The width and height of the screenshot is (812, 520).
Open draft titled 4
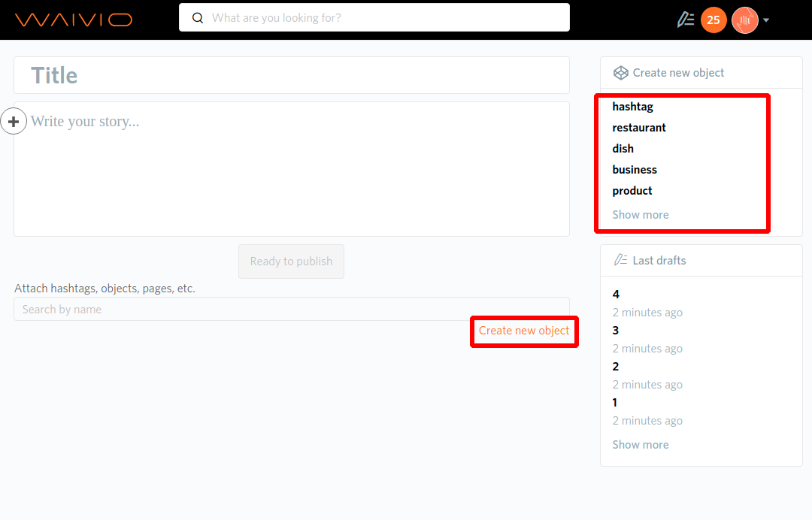tap(616, 295)
